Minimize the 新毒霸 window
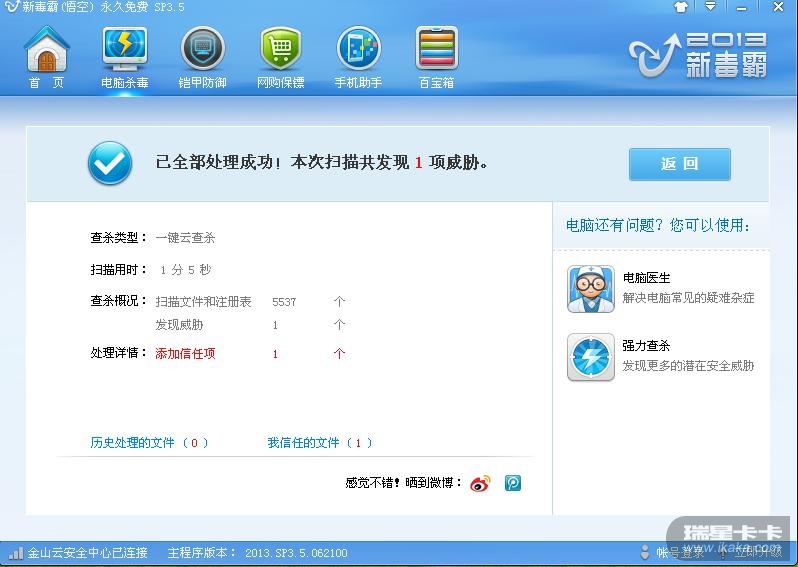The height and width of the screenshot is (567, 798). 742,7
